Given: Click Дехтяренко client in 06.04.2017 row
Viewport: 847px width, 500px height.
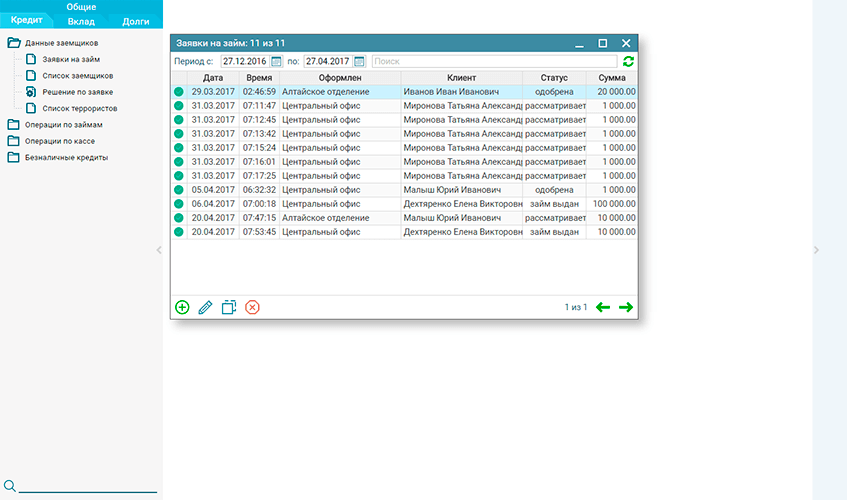Looking at the screenshot, I should pyautogui.click(x=463, y=204).
